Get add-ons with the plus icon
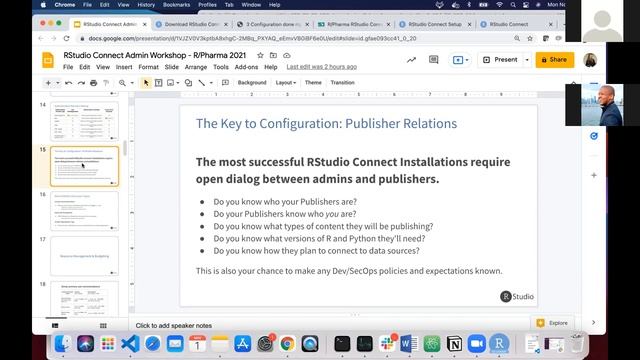The height and width of the screenshot is (360, 640). (594, 176)
